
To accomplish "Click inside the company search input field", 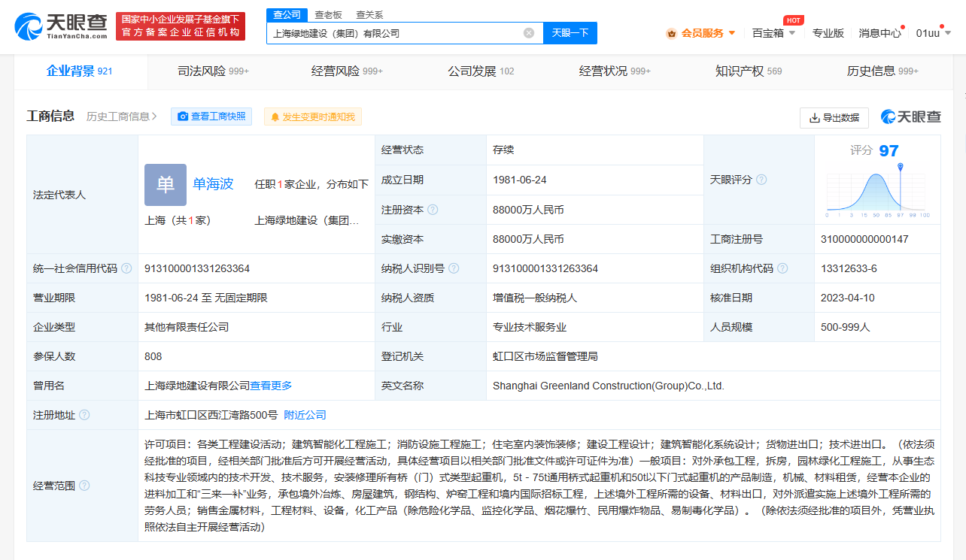I will [x=391, y=33].
